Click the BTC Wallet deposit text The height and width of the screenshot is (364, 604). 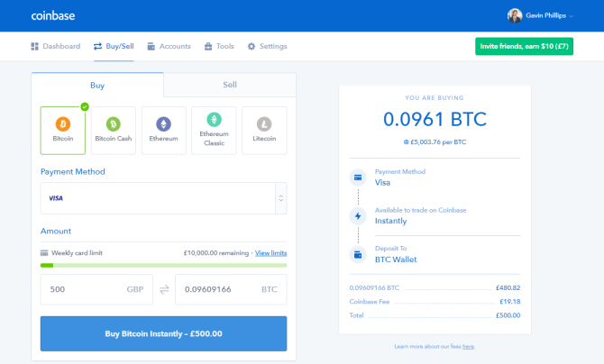point(396,259)
